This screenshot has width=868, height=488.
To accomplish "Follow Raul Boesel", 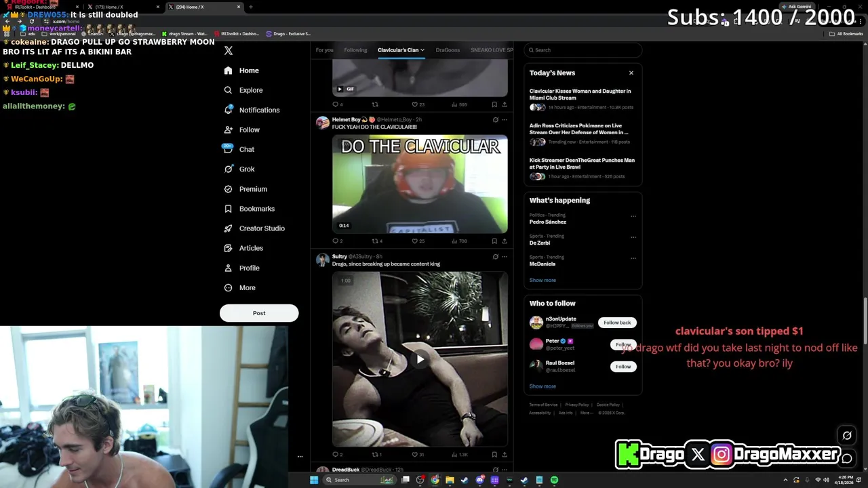I will (623, 367).
